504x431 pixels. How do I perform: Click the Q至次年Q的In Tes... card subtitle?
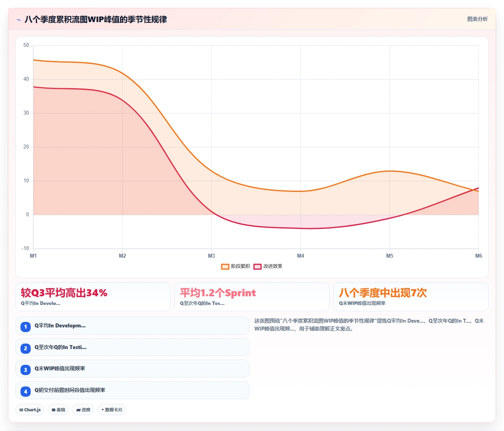[202, 303]
